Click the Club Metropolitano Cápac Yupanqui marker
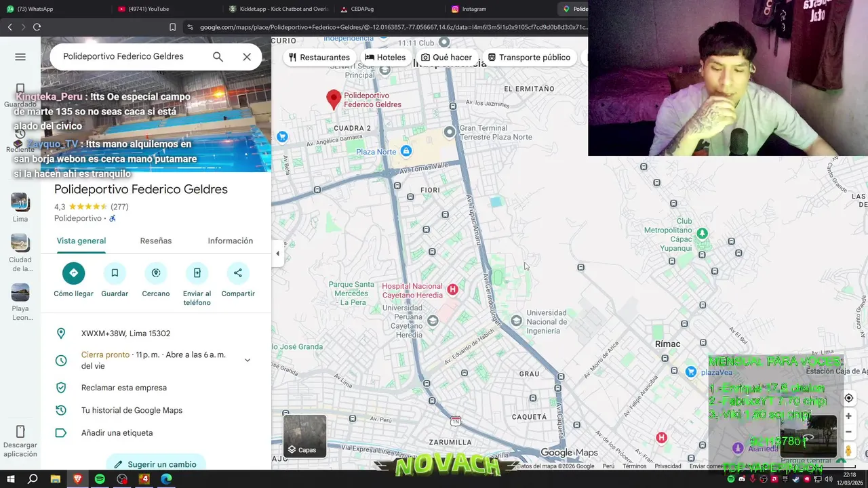The image size is (868, 488). point(702,234)
